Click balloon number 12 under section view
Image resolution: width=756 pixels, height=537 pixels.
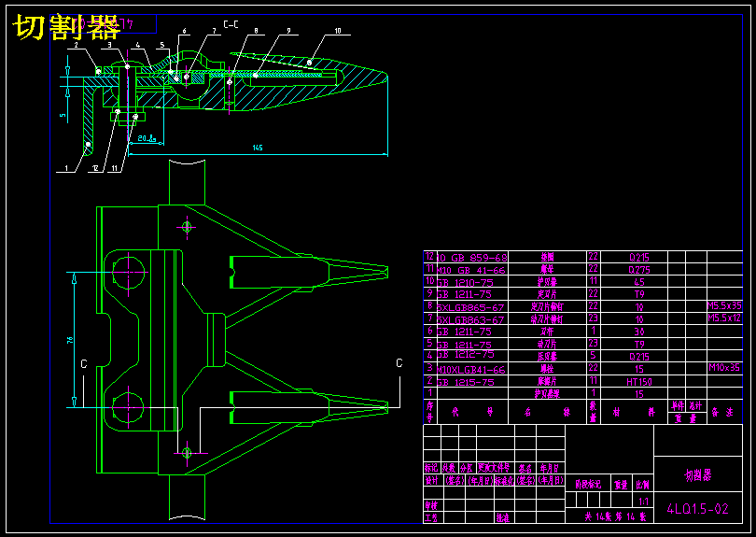coord(95,168)
